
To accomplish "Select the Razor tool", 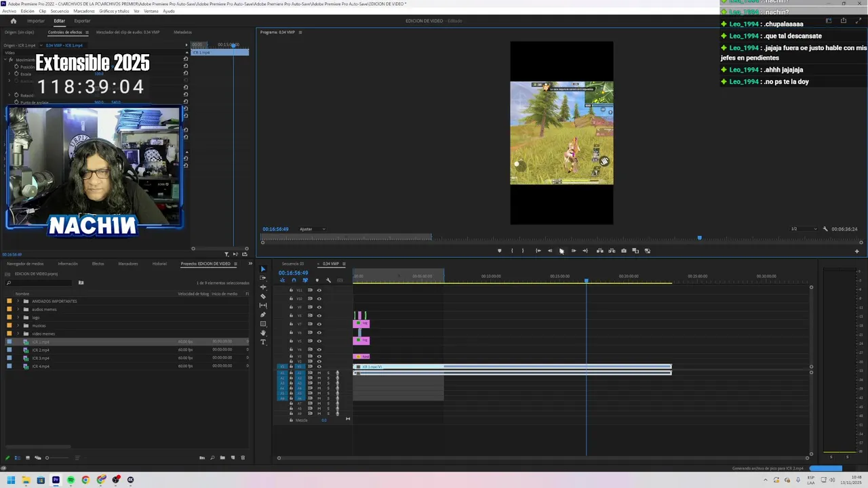I will click(x=264, y=296).
